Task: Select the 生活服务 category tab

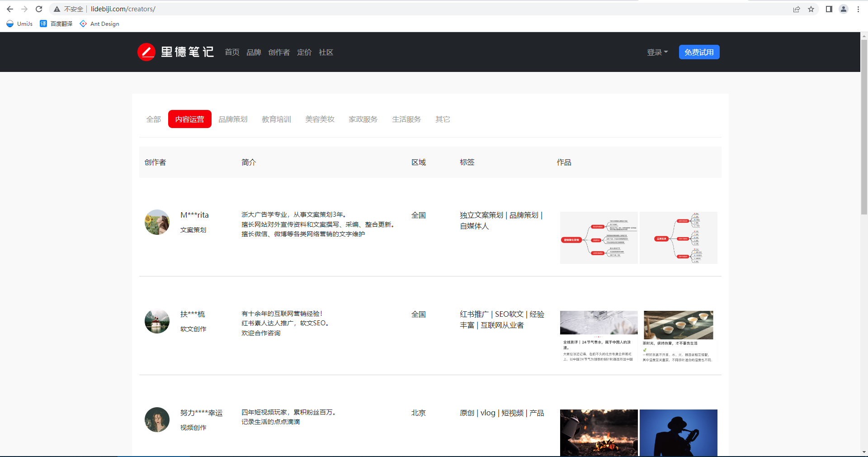Action: (x=406, y=119)
